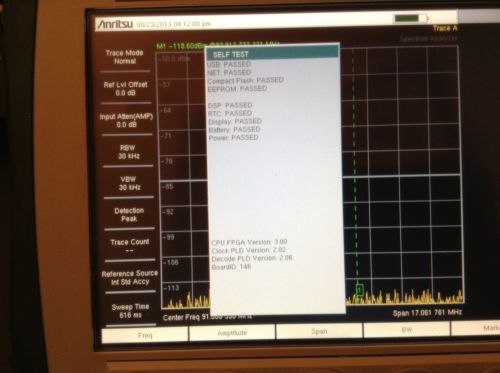Click the Span 17.081 761 MHz readout
500x373 pixels.
point(427,313)
